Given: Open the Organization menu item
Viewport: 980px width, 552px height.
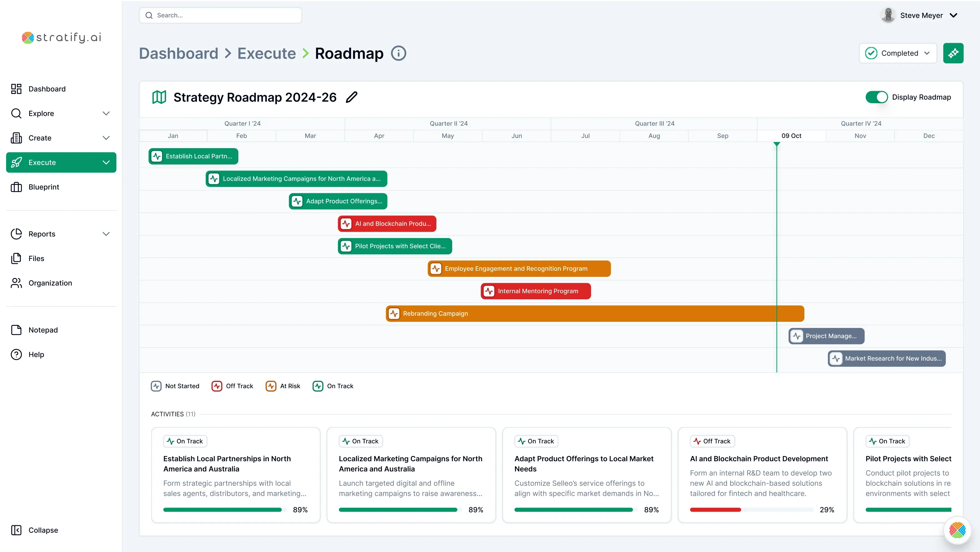Looking at the screenshot, I should [x=50, y=283].
